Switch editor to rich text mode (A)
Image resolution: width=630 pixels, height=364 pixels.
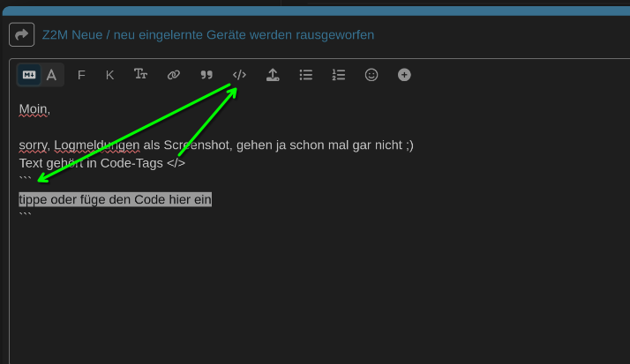[x=52, y=75]
